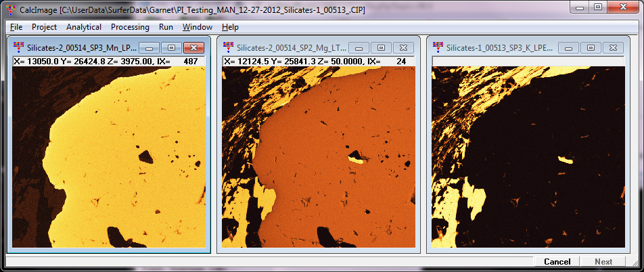
Task: Click the Mg image window's title icon
Action: [x=228, y=47]
